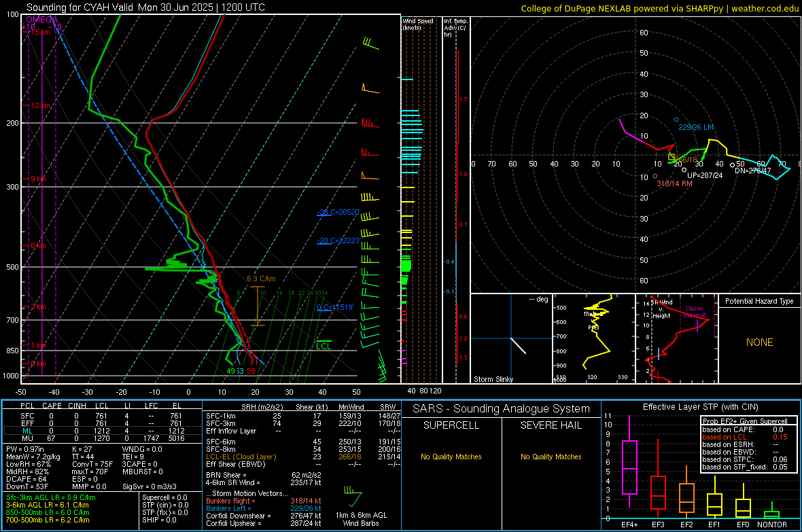Click the EF2 axis label
The image size is (802, 532).
click(x=686, y=525)
